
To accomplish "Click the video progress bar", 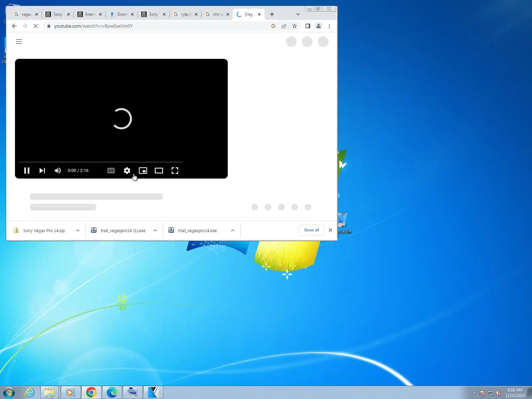I will coord(101,162).
